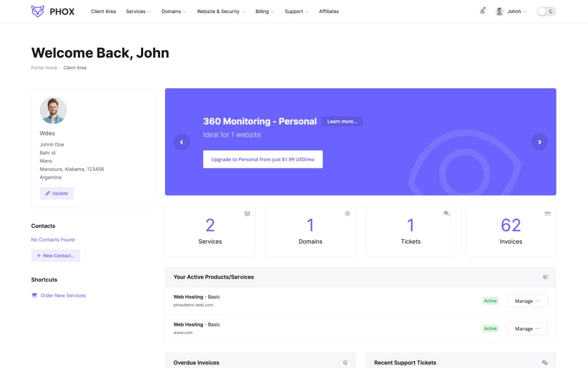Screen dimensions: 588x368
Task: Go to Client Area in navigation
Action: (x=103, y=11)
